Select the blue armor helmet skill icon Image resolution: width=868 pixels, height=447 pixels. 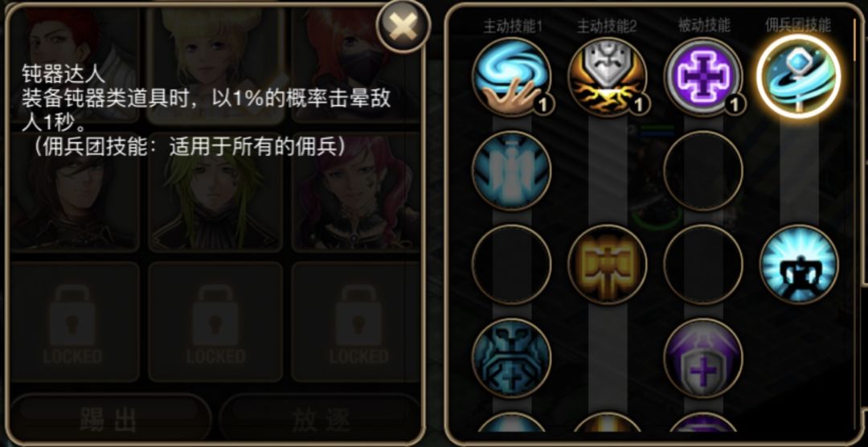point(511,358)
